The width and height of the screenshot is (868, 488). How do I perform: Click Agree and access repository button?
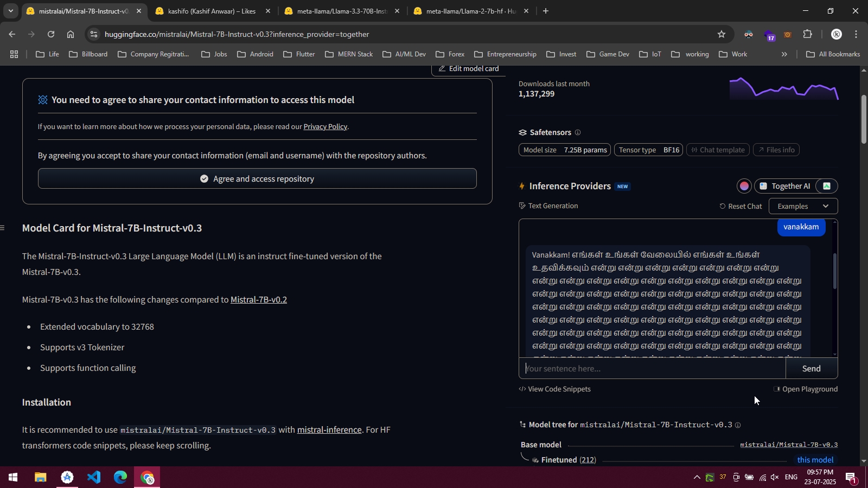[x=257, y=178]
